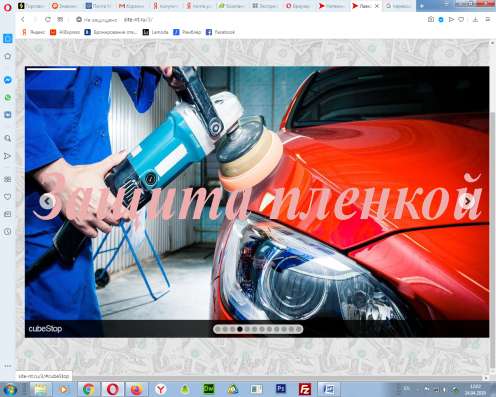496x397 pixels.
Task: Take a snapshot with the camera icon
Action: point(431,20)
